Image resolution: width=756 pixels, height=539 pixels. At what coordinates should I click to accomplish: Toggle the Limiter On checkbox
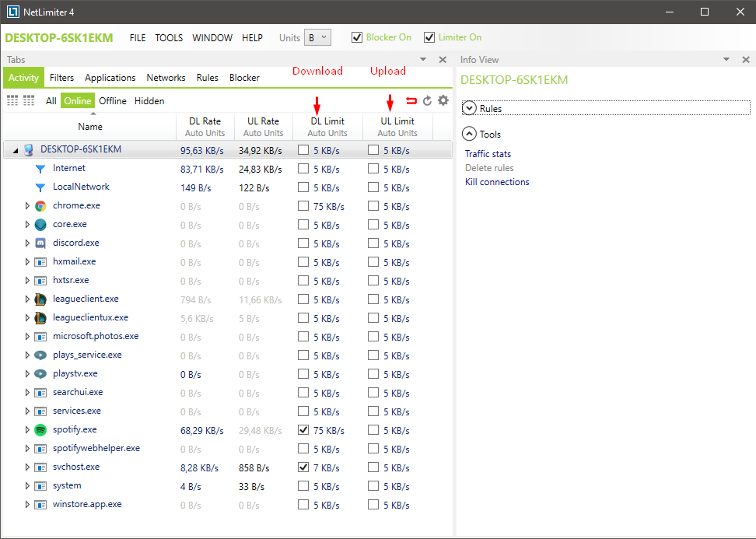429,37
